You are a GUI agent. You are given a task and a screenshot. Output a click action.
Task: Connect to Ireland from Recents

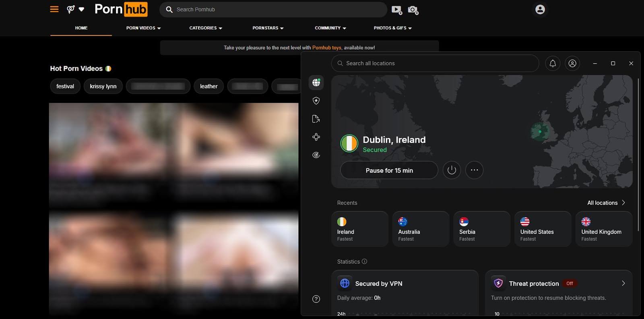360,229
